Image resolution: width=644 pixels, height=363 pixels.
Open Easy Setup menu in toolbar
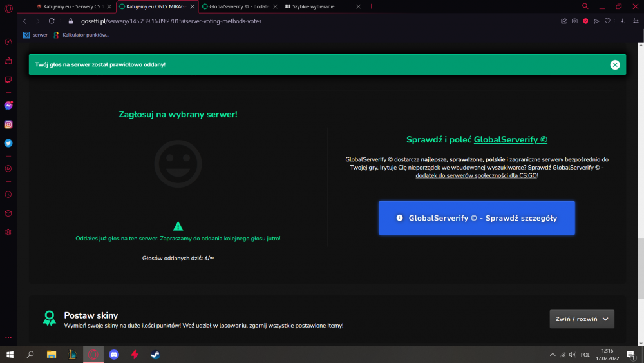(x=636, y=21)
